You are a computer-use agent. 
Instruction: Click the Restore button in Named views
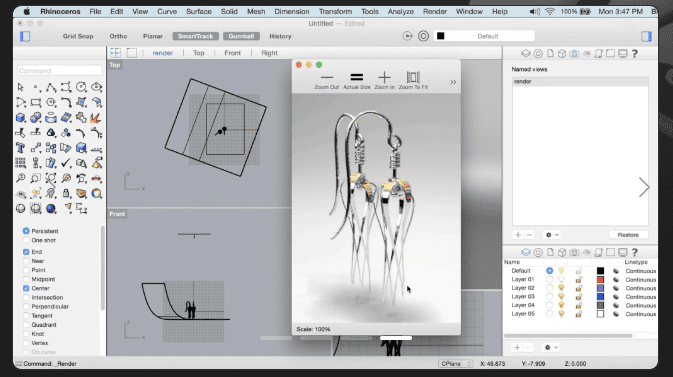[628, 235]
